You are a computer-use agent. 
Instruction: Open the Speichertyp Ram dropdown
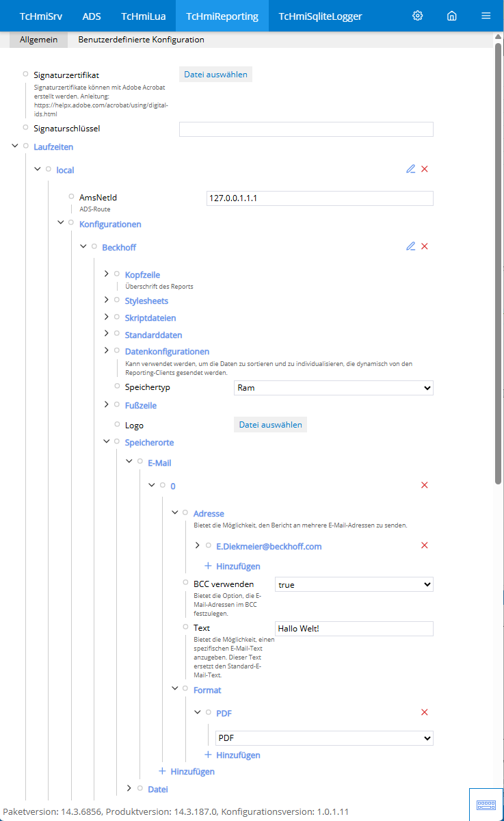(334, 388)
